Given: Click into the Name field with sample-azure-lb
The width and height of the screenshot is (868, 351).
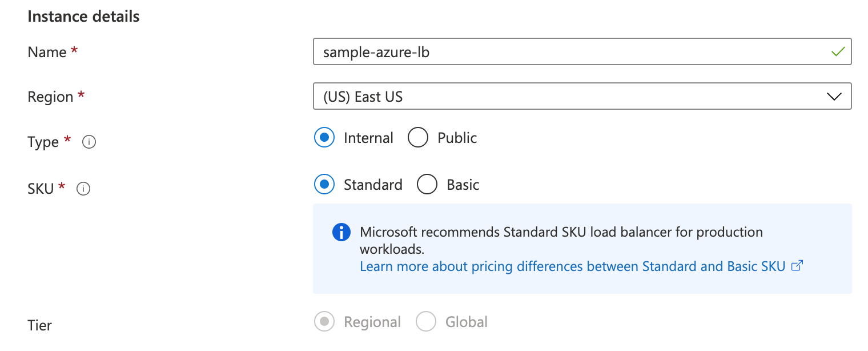Looking at the screenshot, I should [x=582, y=51].
